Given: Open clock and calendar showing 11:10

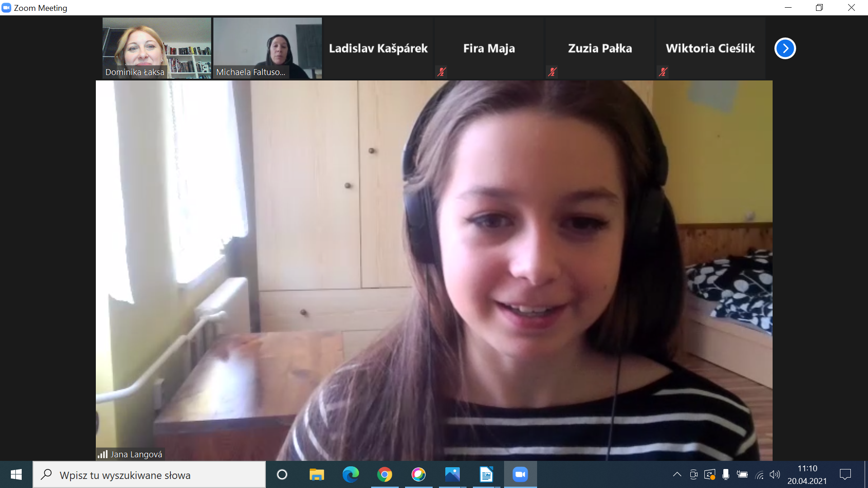Looking at the screenshot, I should (807, 474).
